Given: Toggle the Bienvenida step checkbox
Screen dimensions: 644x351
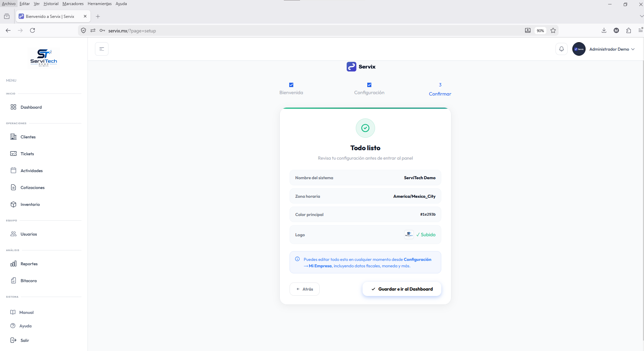Looking at the screenshot, I should (291, 85).
